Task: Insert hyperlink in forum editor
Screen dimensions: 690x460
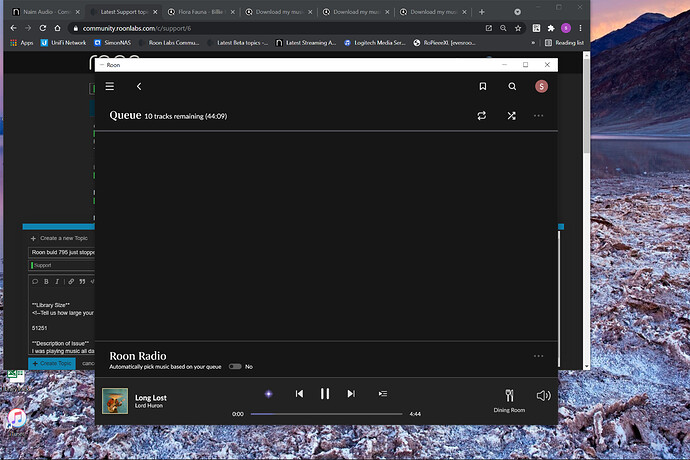Action: coord(71,282)
